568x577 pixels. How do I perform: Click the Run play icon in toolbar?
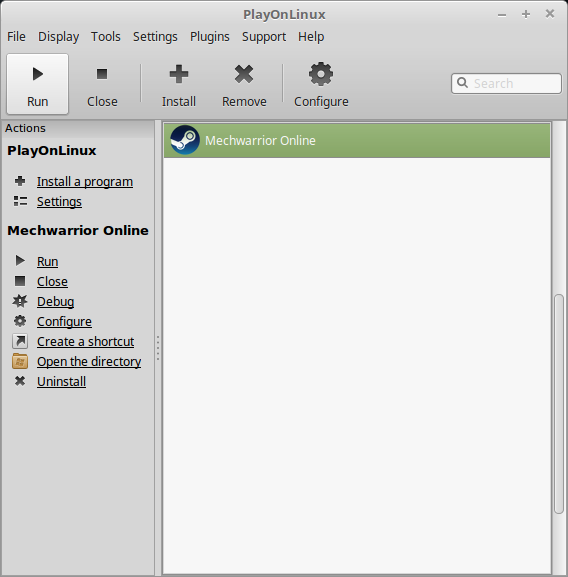[38, 74]
